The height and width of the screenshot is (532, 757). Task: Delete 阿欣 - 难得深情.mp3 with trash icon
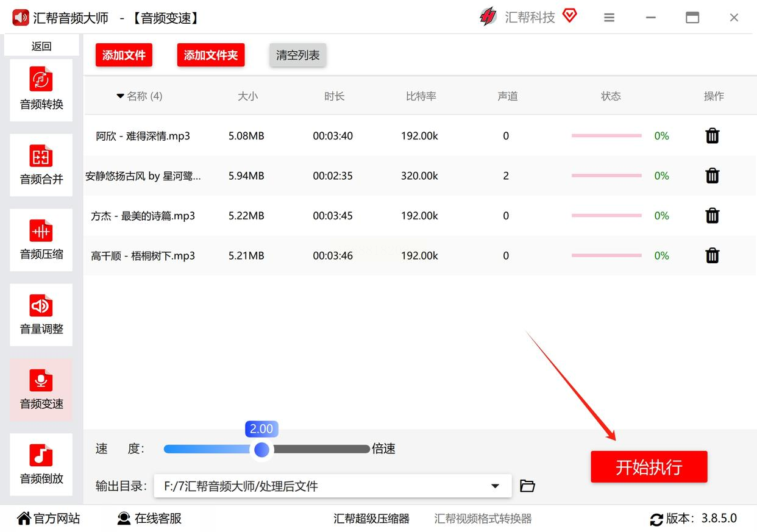(x=712, y=136)
